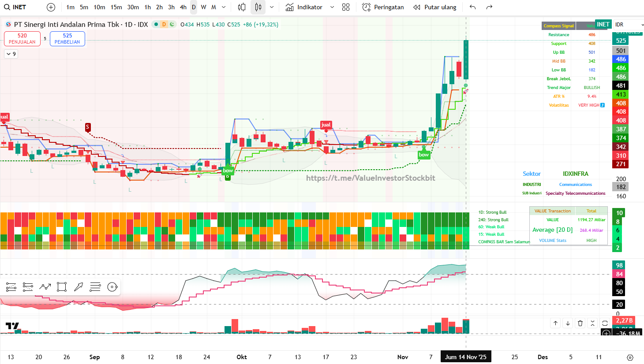The width and height of the screenshot is (644, 364).
Task: Click the plus button on the price scale
Action: click(x=607, y=333)
